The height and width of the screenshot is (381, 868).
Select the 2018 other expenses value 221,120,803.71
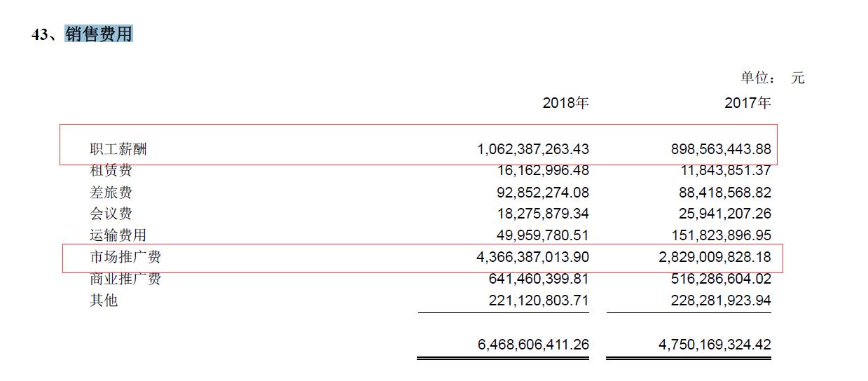click(x=536, y=300)
